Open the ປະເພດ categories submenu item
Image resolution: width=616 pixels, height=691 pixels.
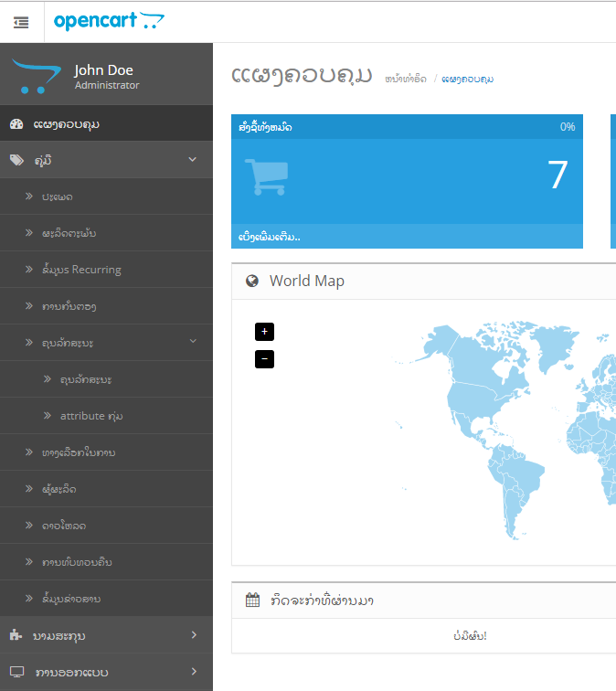pyautogui.click(x=106, y=197)
